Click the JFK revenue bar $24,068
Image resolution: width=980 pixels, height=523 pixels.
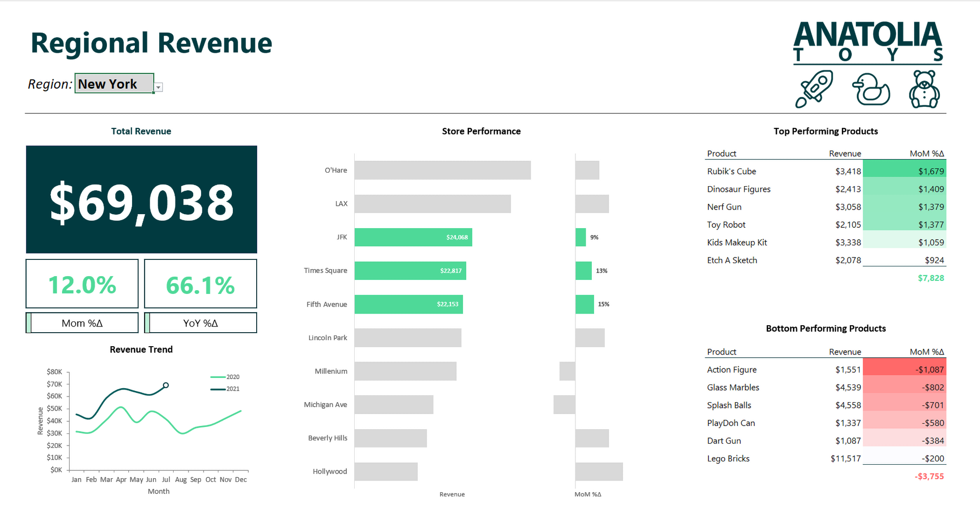tap(413, 237)
